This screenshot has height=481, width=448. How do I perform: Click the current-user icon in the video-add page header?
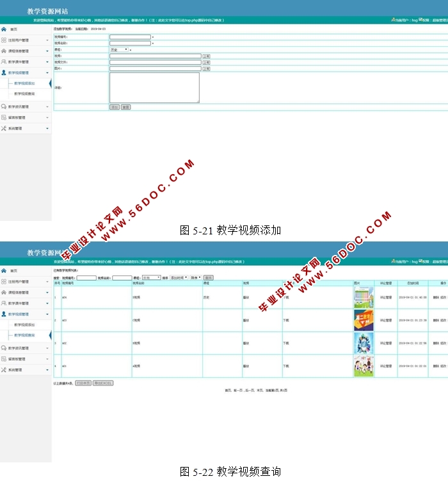393,20
